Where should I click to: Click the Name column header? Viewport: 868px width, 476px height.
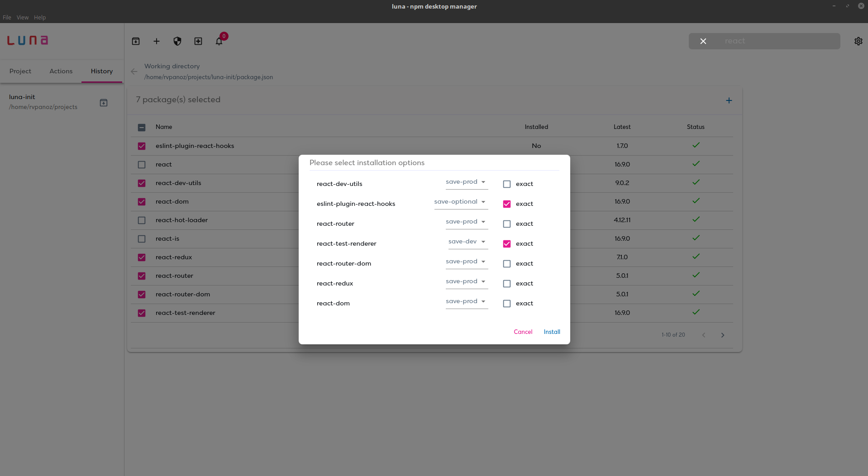164,127
